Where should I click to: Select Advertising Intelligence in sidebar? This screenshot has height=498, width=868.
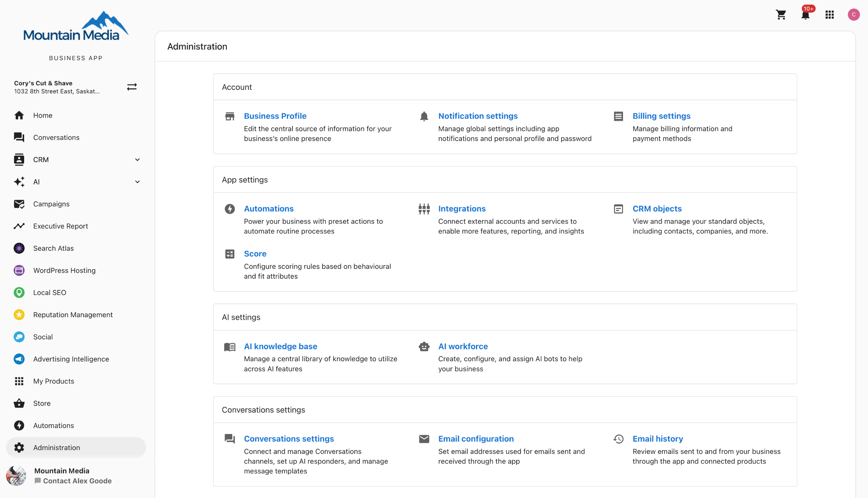(71, 359)
